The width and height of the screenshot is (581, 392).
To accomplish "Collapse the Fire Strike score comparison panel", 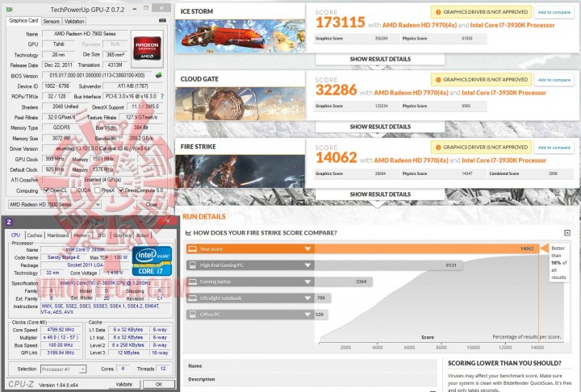I will click(x=567, y=232).
